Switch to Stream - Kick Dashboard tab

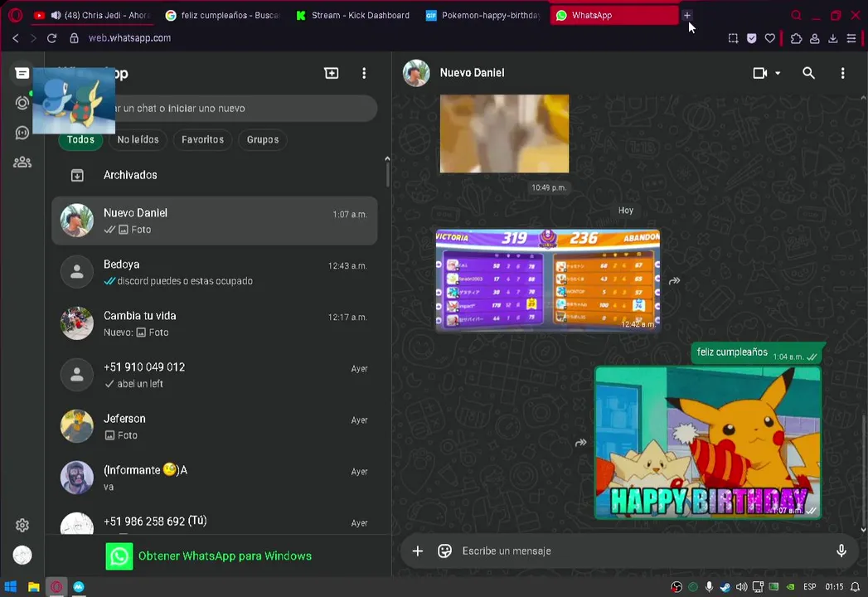pos(354,16)
